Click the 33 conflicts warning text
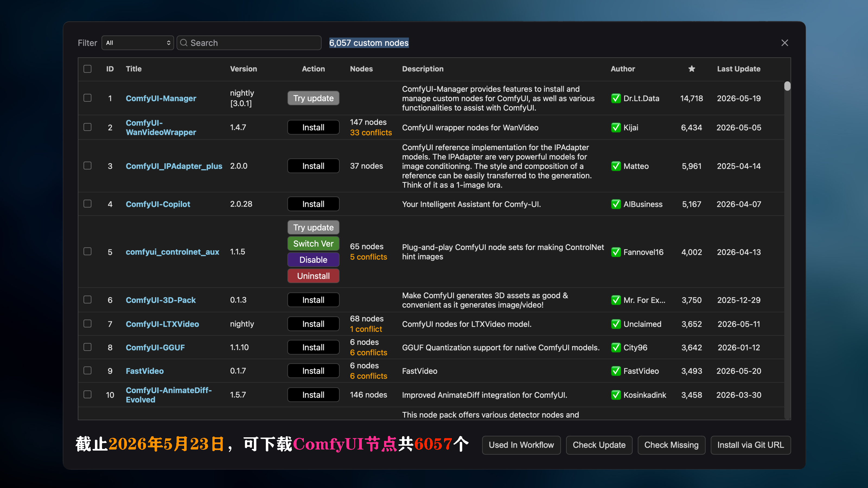This screenshot has width=868, height=488. point(371,133)
